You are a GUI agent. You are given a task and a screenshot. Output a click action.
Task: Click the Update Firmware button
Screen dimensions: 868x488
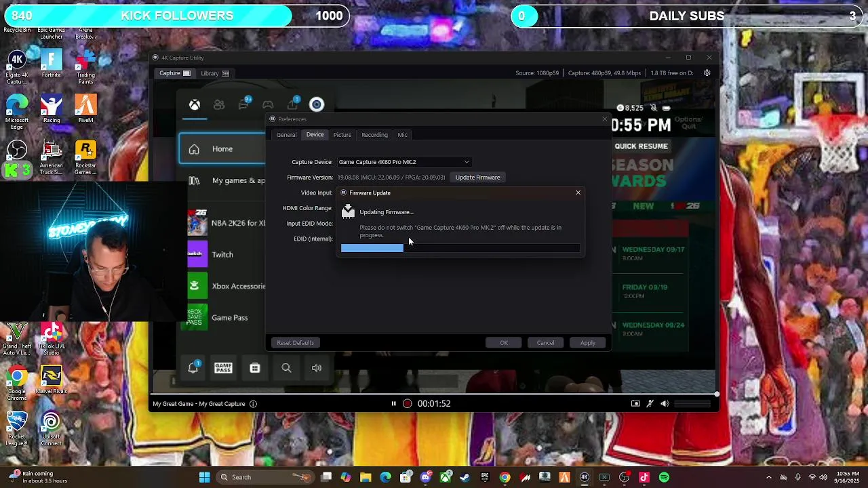(477, 178)
